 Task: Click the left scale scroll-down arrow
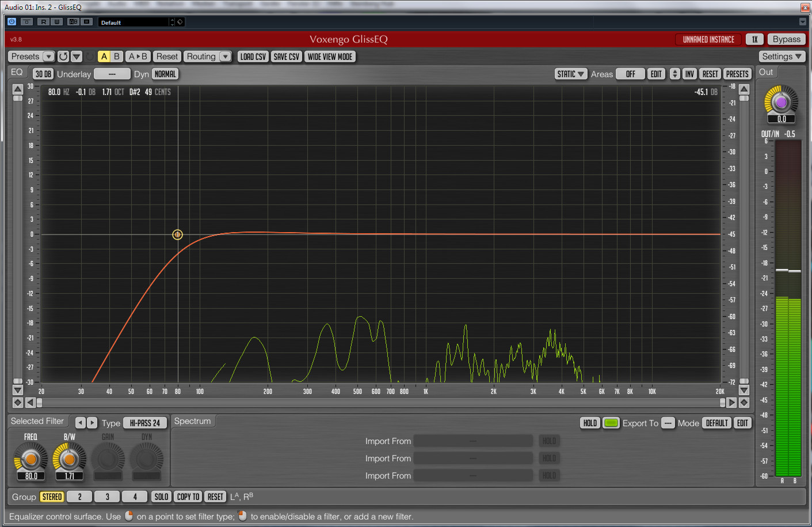(18, 390)
